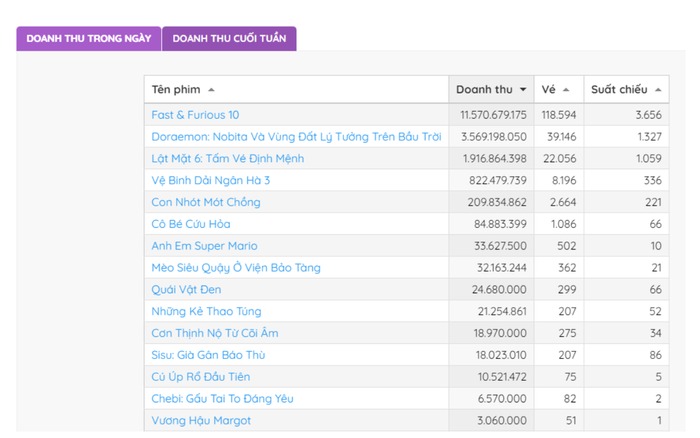700x438 pixels.
Task: Open Cô Bé Cứu Hỏa movie page
Action: (x=191, y=224)
